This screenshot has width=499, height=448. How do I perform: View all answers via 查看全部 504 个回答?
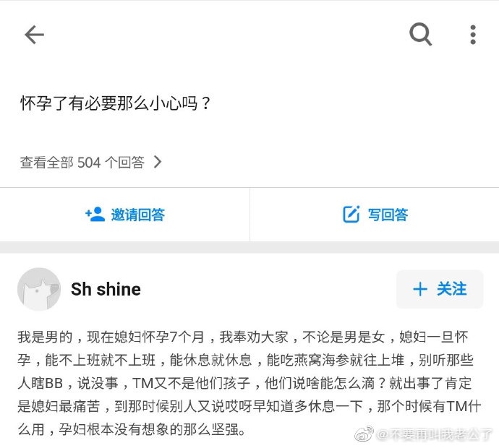click(90, 162)
